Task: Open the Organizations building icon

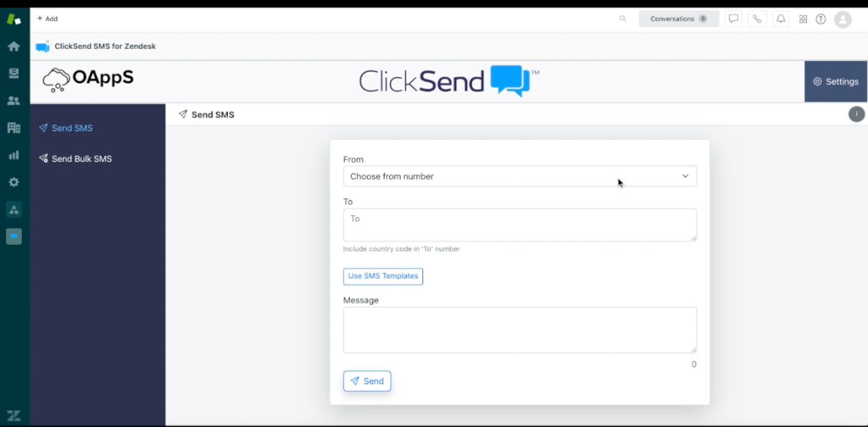Action: pyautogui.click(x=13, y=128)
